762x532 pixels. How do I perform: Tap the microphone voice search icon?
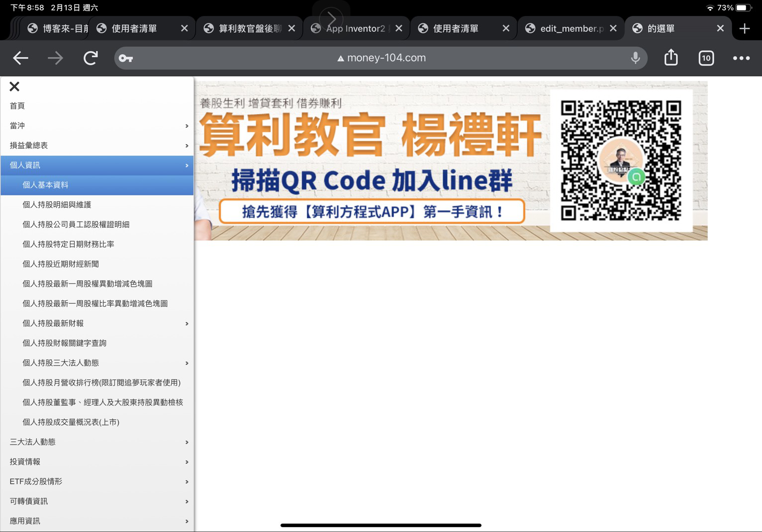[x=635, y=58]
